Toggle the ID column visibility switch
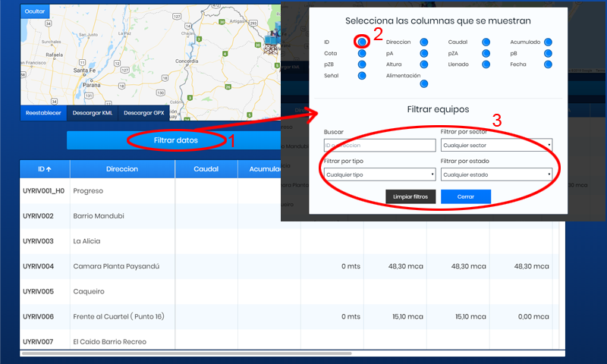This screenshot has width=607, height=364. pyautogui.click(x=363, y=42)
